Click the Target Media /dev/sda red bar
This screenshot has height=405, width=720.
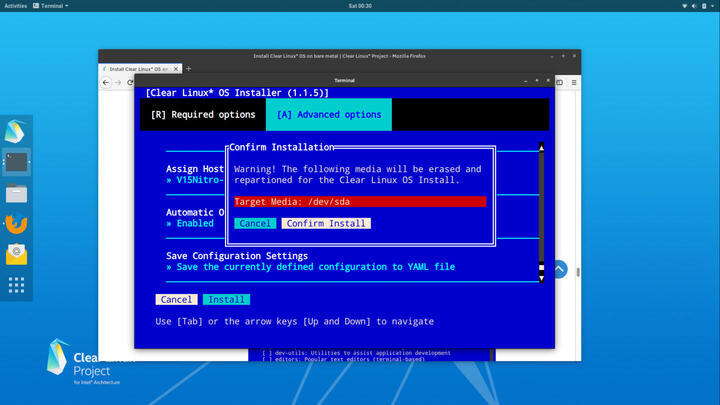click(360, 202)
